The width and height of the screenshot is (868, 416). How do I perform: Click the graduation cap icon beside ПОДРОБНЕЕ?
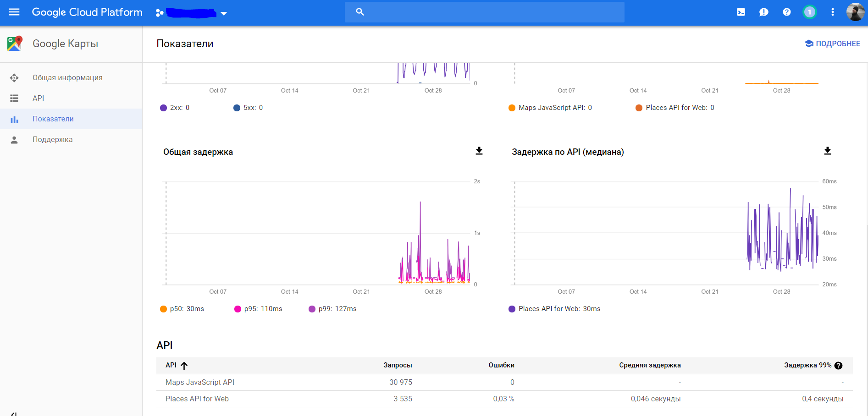click(x=809, y=44)
